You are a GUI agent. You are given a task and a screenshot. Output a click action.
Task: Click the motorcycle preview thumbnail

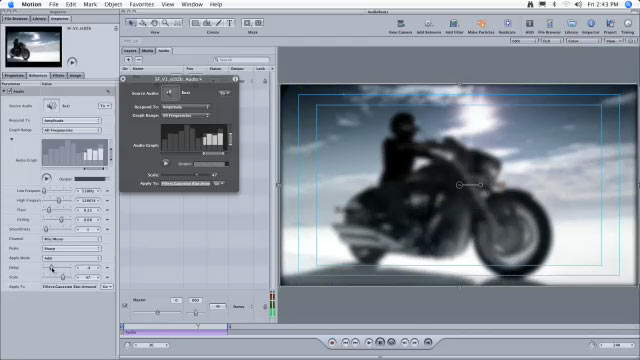click(x=33, y=47)
